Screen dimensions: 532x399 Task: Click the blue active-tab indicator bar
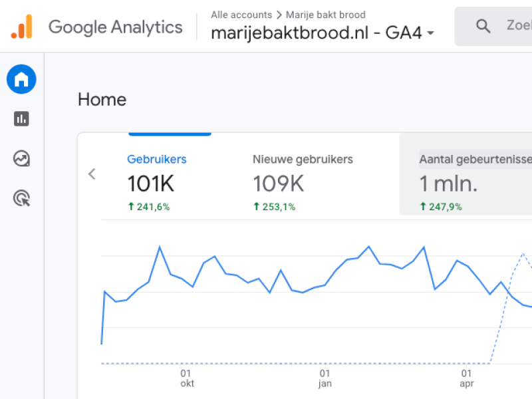tap(170, 133)
